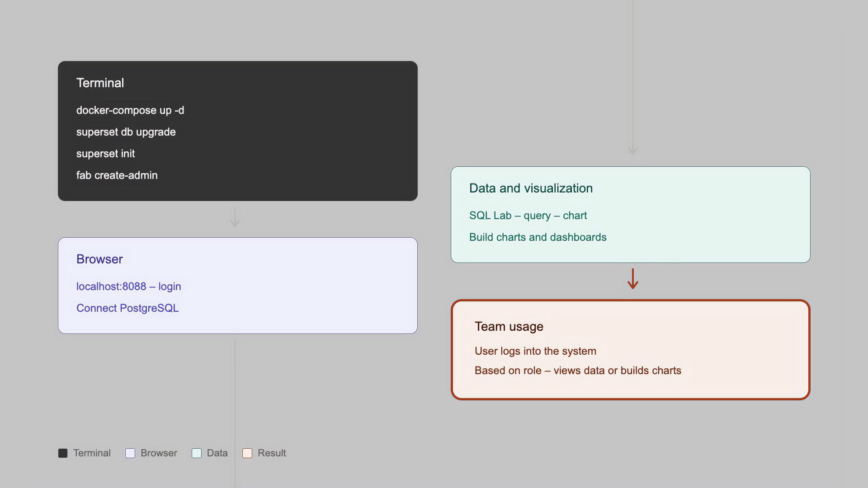Click the Terminal box title
The image size is (868, 488).
pyautogui.click(x=100, y=83)
